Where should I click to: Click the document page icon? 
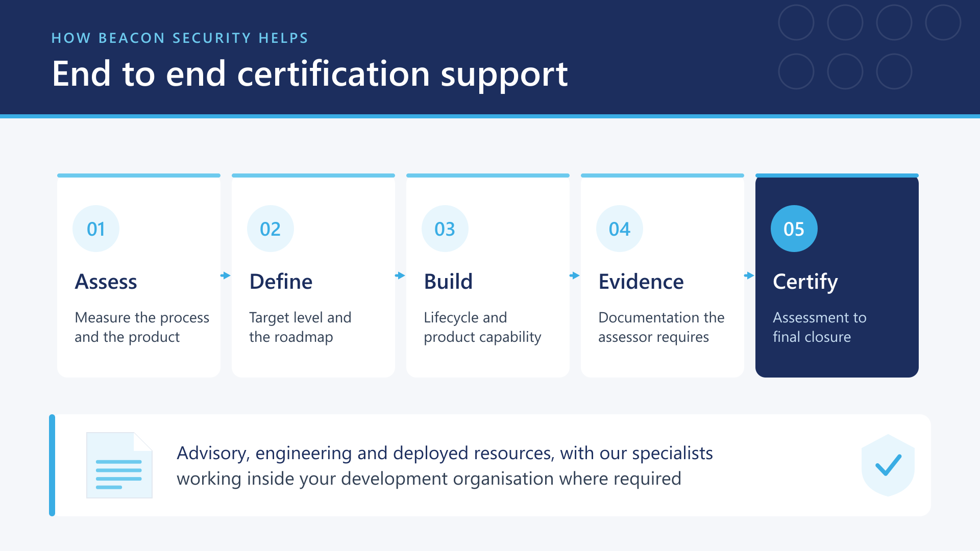click(119, 465)
